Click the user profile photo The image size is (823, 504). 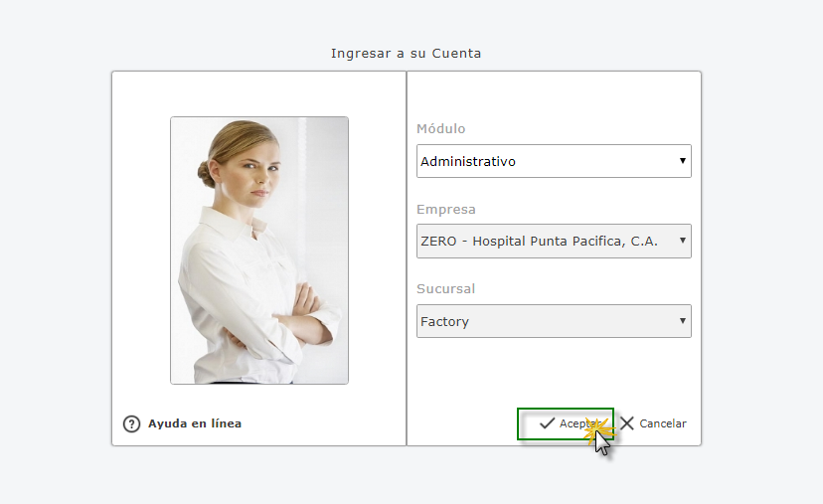(259, 250)
